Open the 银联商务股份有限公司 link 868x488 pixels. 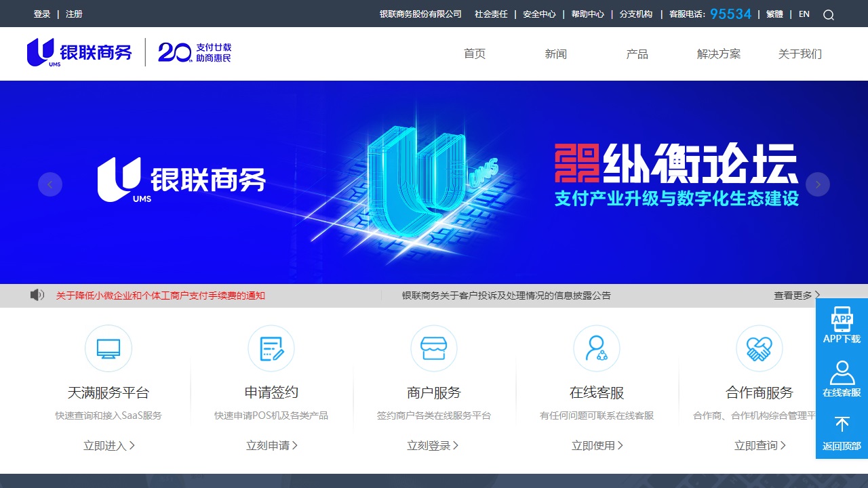click(x=420, y=14)
